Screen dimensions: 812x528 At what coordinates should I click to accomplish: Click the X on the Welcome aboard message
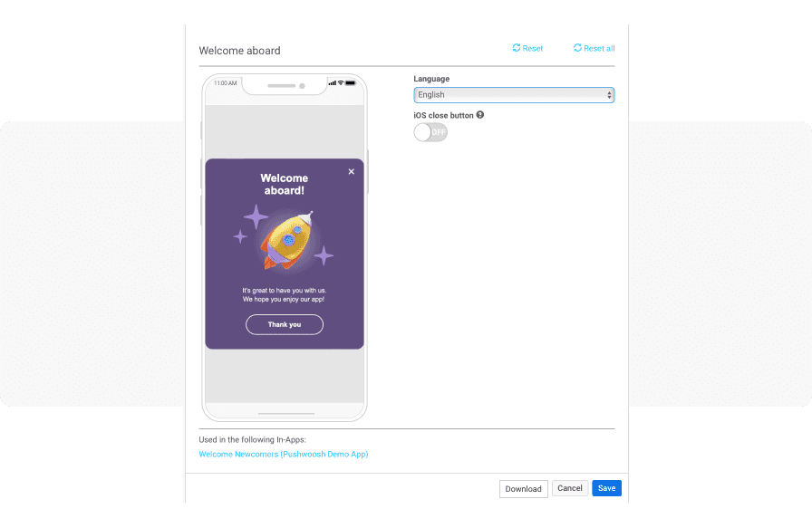(x=351, y=171)
